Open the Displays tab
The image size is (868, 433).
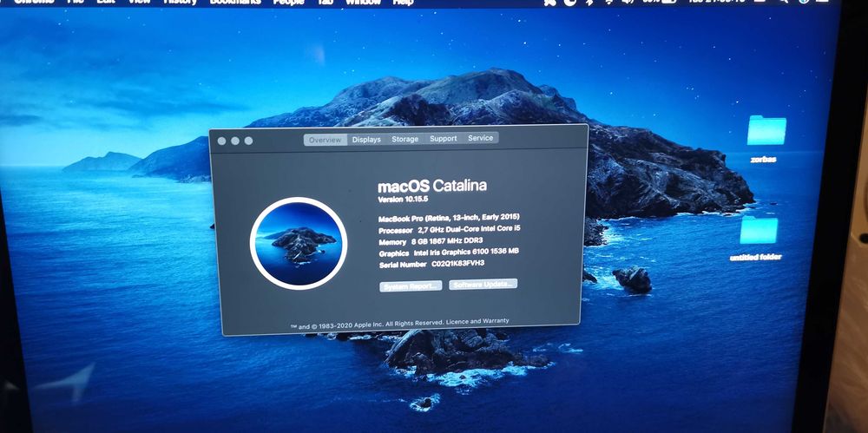366,140
